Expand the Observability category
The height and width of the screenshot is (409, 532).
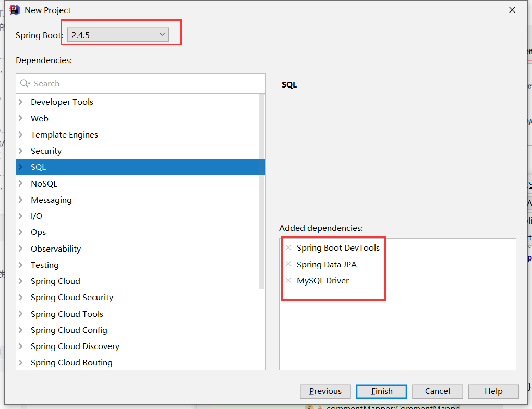21,249
